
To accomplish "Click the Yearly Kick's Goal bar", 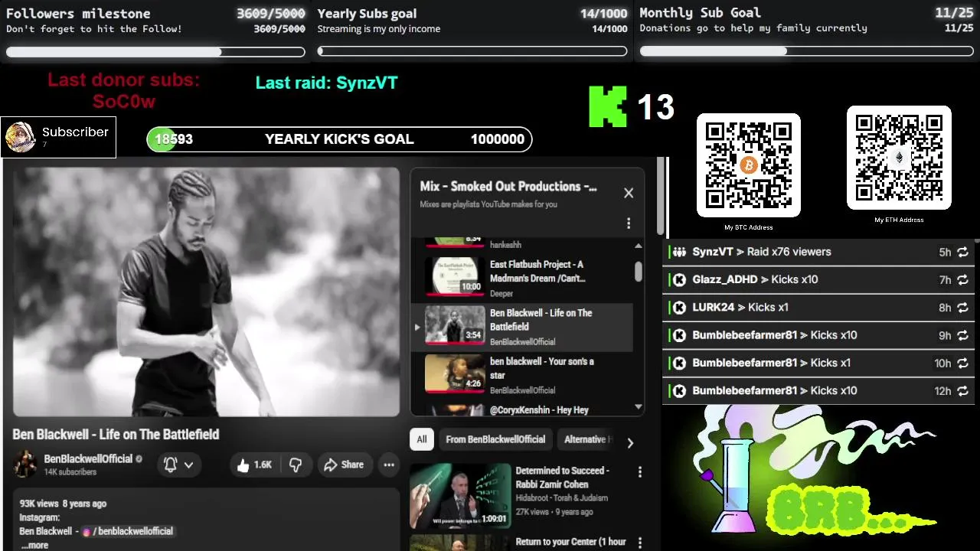I will [x=339, y=139].
